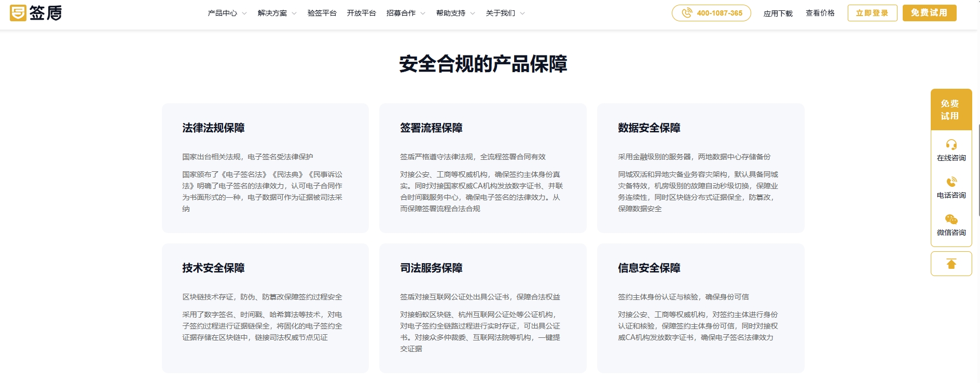Open the 招募合作 dropdown

(406, 13)
